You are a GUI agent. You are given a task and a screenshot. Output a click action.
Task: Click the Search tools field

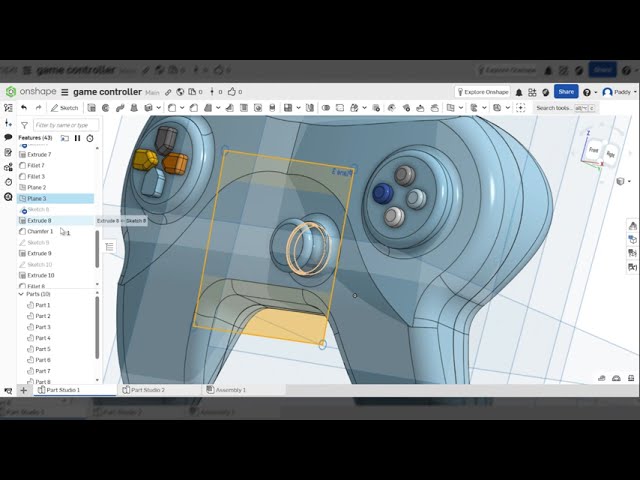[x=565, y=108]
